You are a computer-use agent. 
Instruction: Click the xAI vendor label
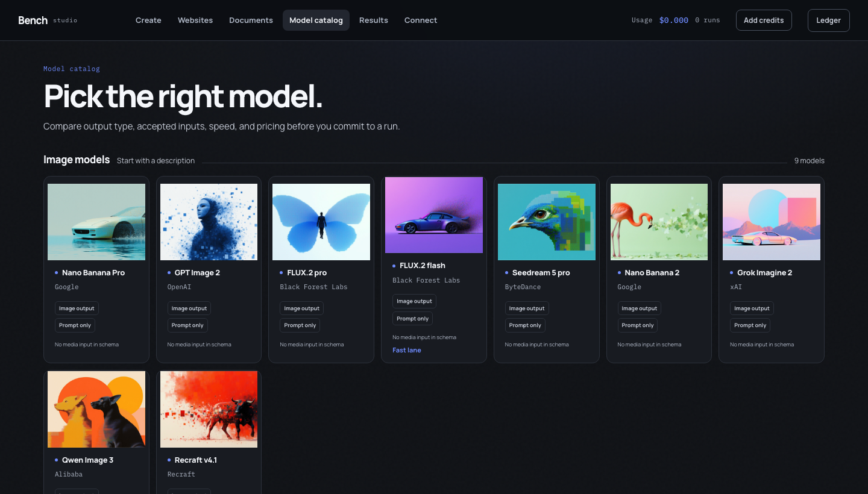(736, 287)
